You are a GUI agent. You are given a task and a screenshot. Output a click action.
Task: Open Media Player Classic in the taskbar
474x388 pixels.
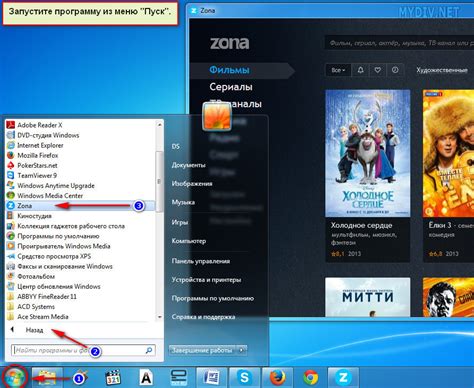point(113,378)
